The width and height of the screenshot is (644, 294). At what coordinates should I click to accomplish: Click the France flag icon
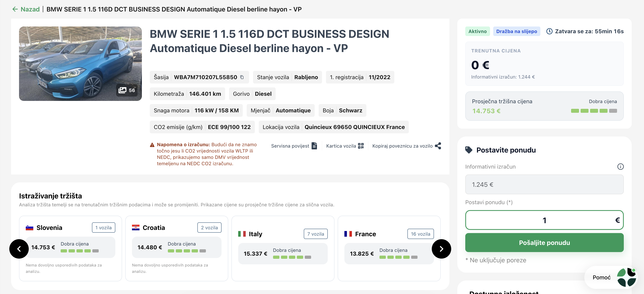point(348,234)
